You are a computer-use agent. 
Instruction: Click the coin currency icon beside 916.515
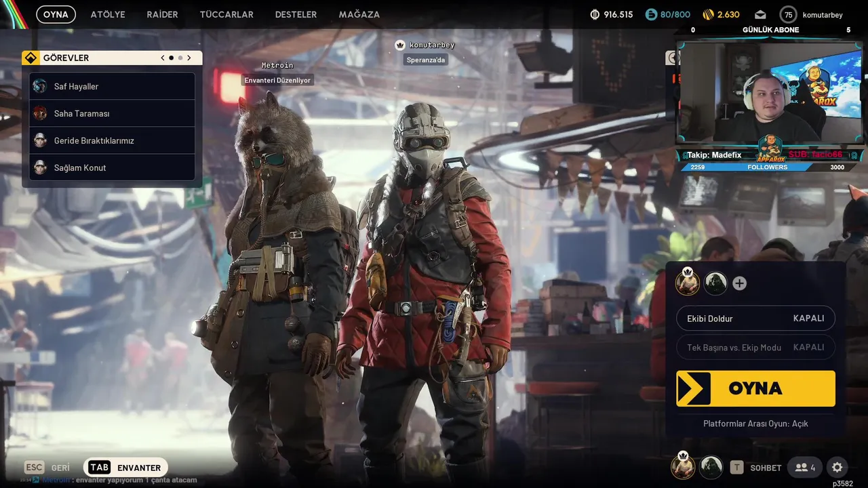[x=595, y=14]
